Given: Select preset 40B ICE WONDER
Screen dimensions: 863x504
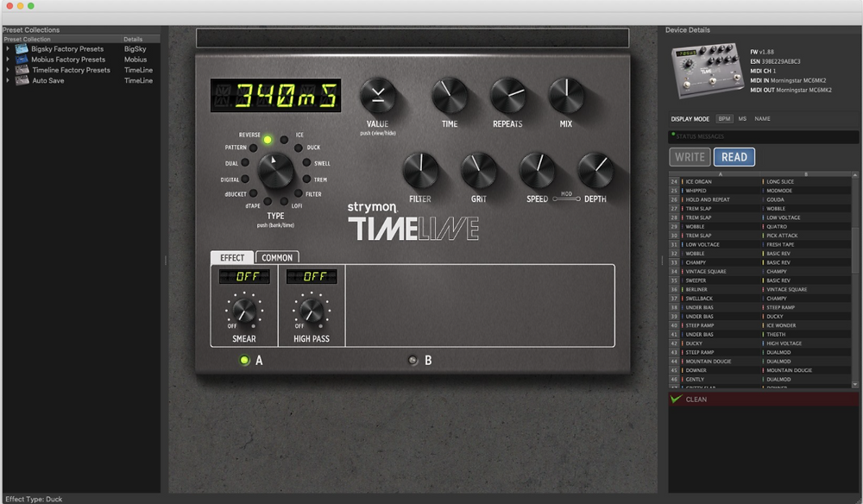Looking at the screenshot, I should point(806,325).
